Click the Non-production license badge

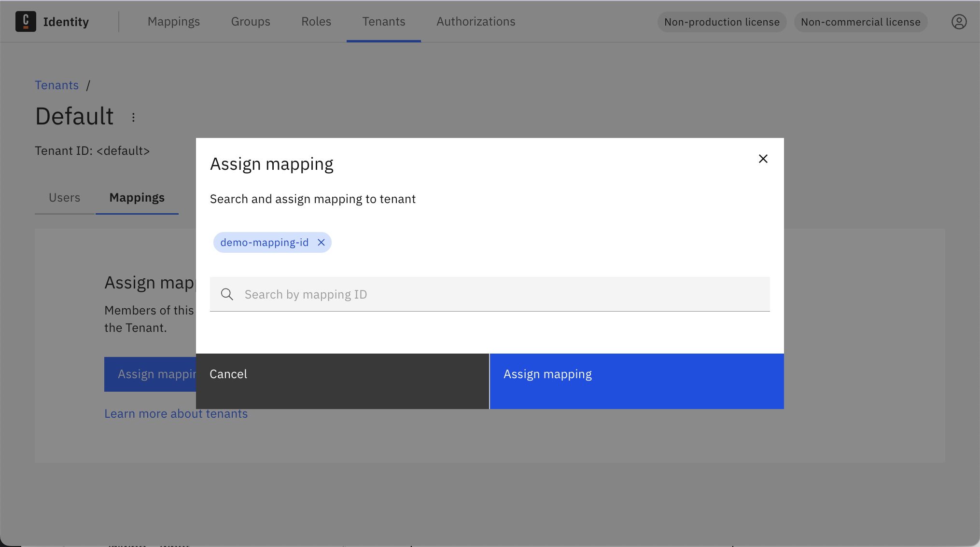[721, 22]
